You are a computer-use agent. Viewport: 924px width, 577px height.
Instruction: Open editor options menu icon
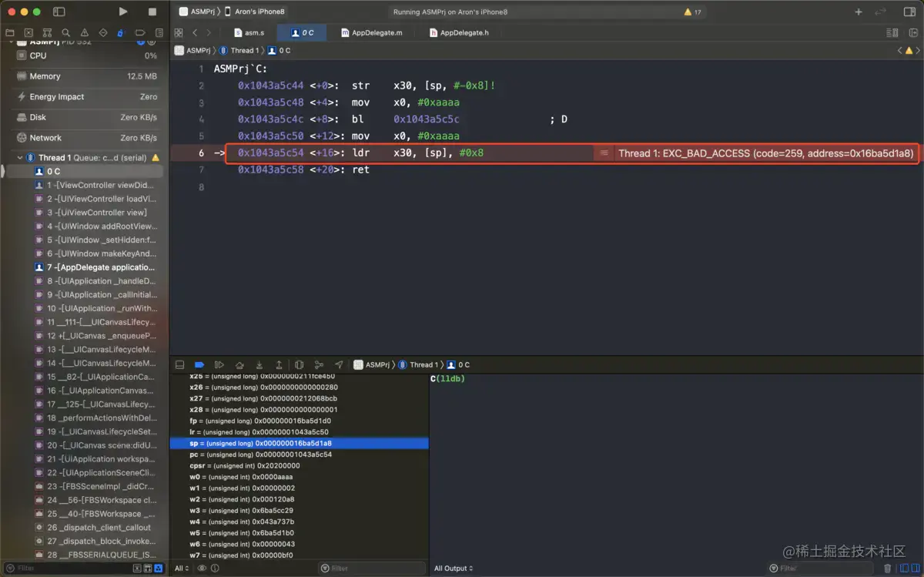(892, 32)
